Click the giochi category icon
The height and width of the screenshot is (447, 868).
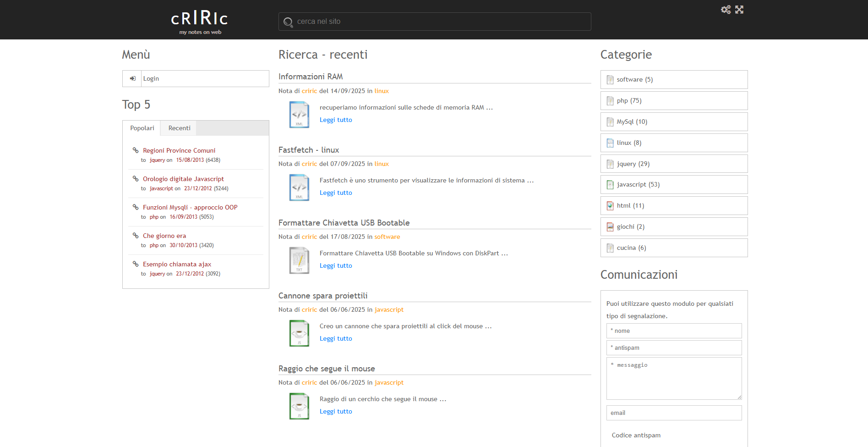coord(610,227)
